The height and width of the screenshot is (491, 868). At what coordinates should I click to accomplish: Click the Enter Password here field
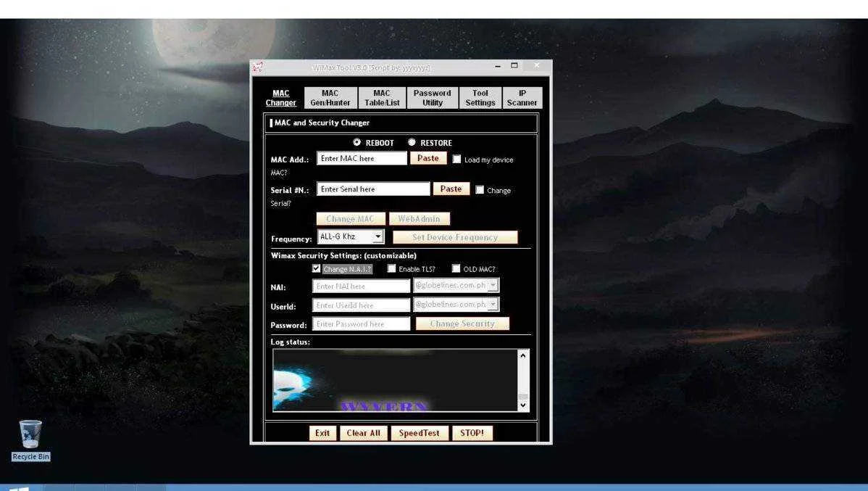361,323
